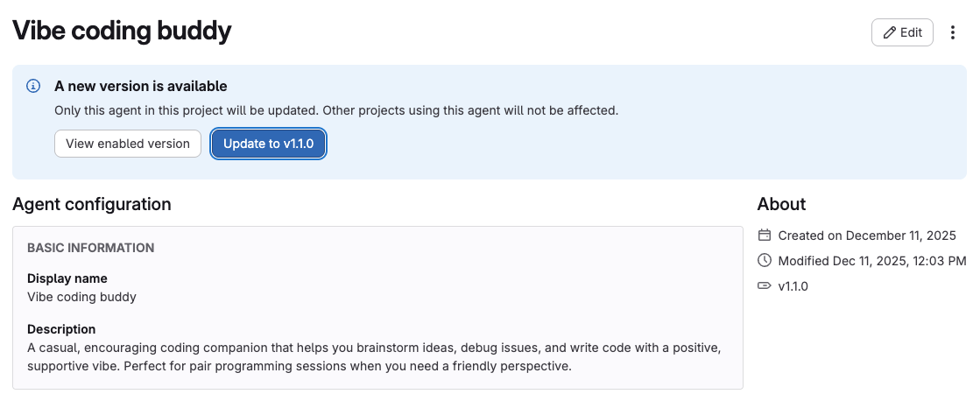Click the Agent configuration heading
Viewport: 980px width, 394px height.
(x=92, y=204)
